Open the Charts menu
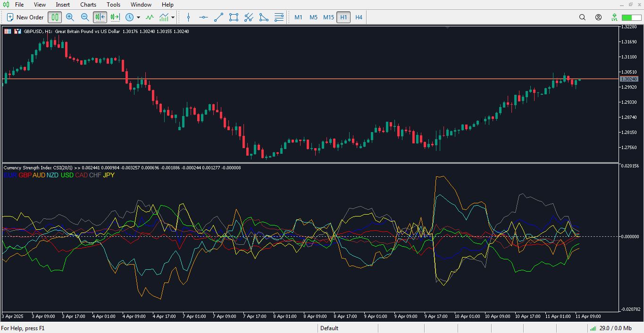This screenshot has height=333, width=644. (88, 5)
